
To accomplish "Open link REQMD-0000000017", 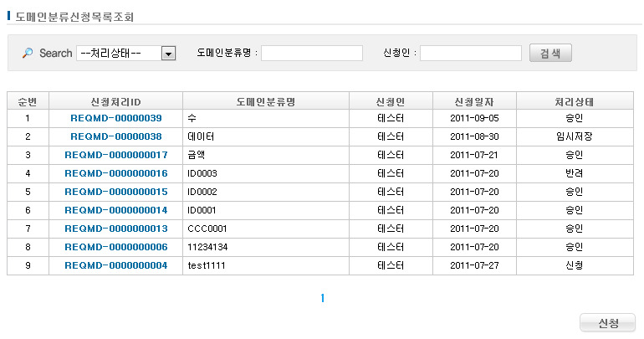I will click(116, 155).
